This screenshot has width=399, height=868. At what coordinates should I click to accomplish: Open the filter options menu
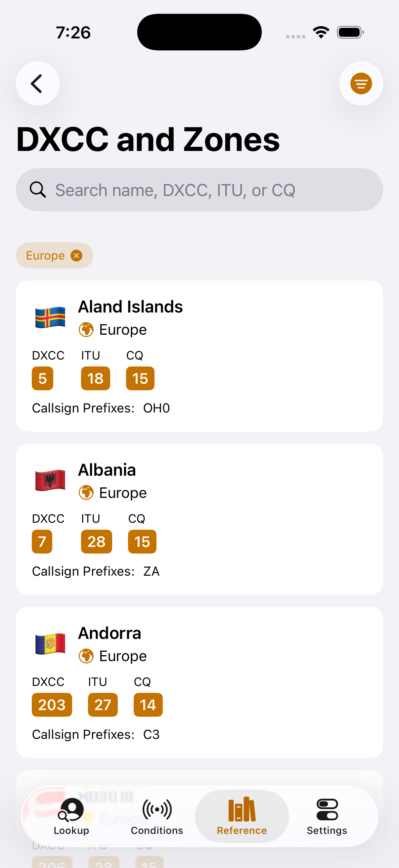pyautogui.click(x=361, y=83)
